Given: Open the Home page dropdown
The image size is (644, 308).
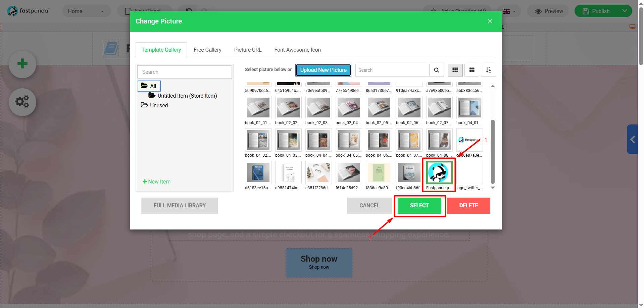Looking at the screenshot, I should coord(86,11).
